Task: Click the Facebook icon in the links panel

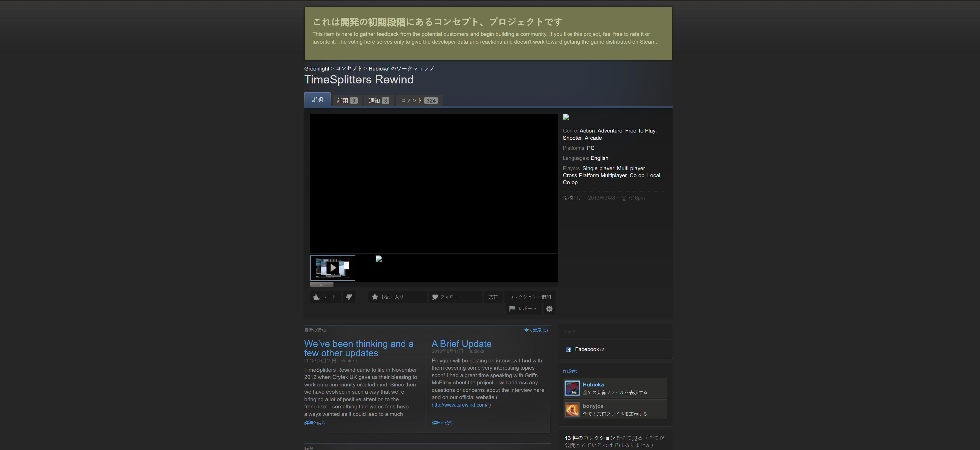Action: click(x=568, y=349)
